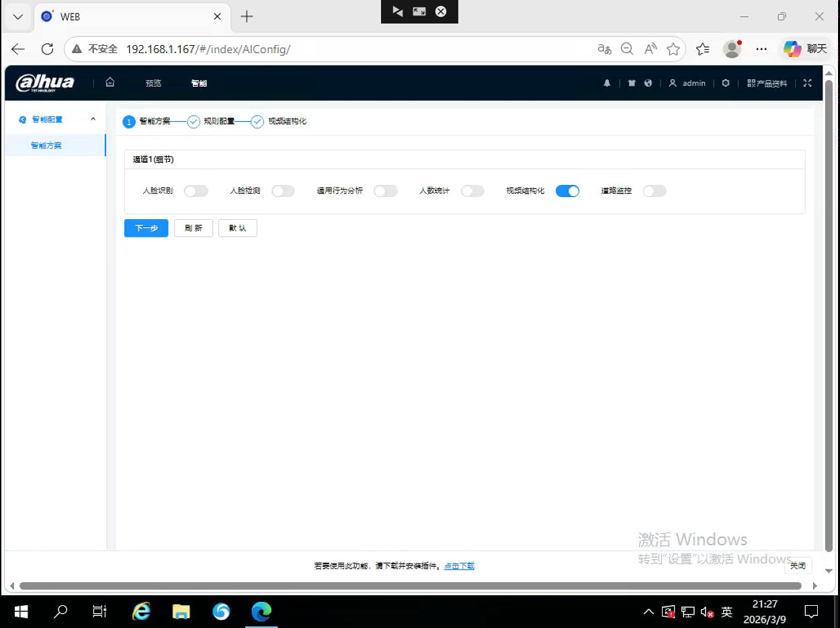Image resolution: width=840 pixels, height=628 pixels.
Task: Collapse the 智能配置 sidebar section
Action: [93, 119]
